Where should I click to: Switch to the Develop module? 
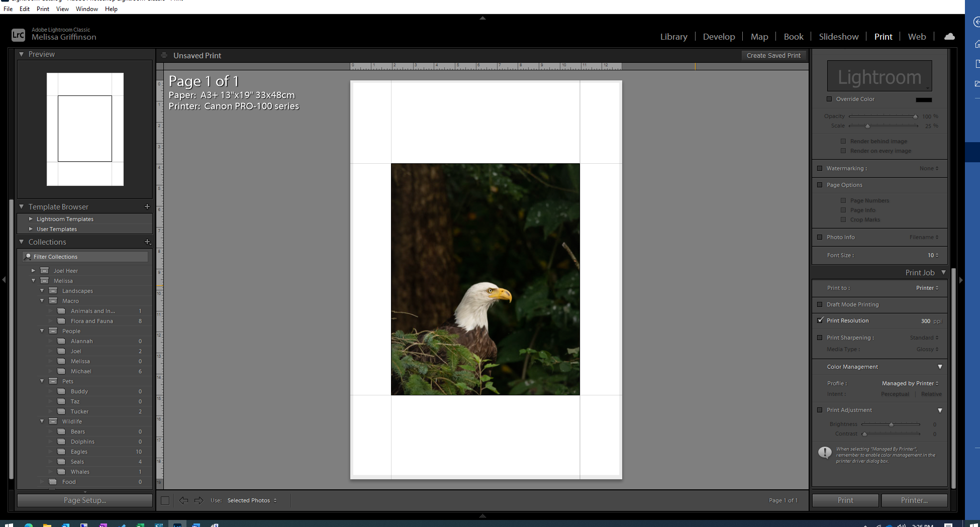click(x=719, y=37)
